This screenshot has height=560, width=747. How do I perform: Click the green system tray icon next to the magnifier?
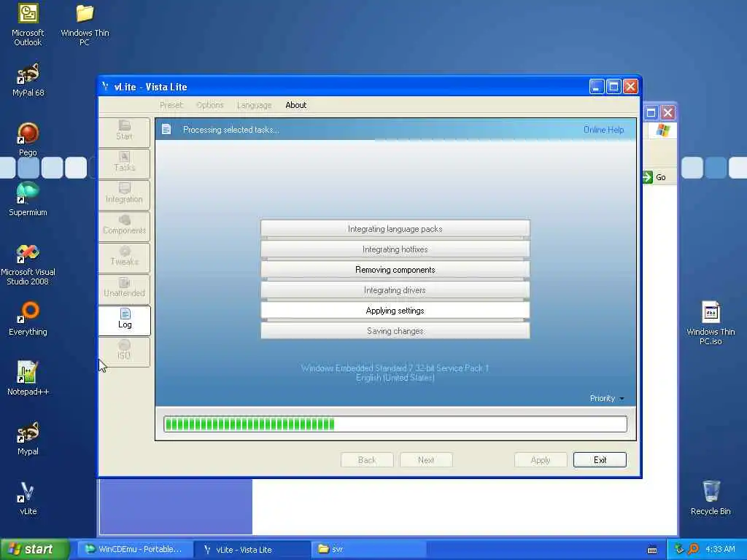pyautogui.click(x=679, y=550)
